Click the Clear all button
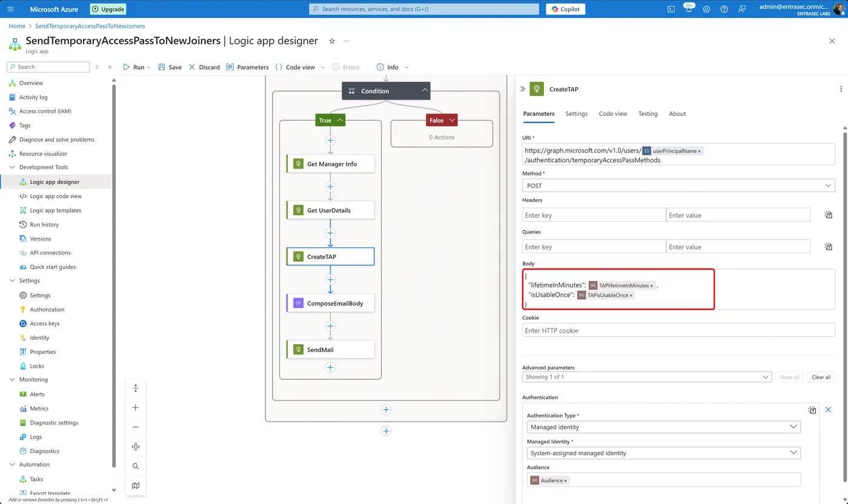The height and width of the screenshot is (504, 848). 821,377
